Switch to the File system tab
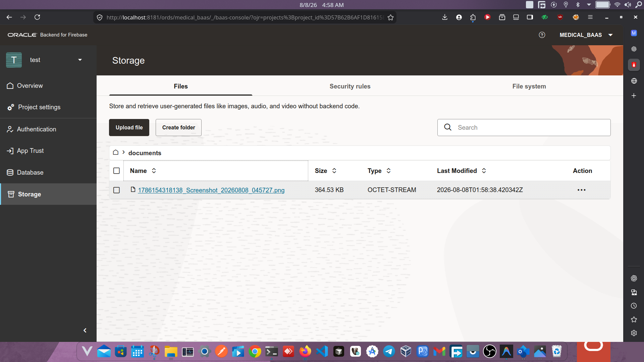This screenshot has width=644, height=362. point(529,86)
